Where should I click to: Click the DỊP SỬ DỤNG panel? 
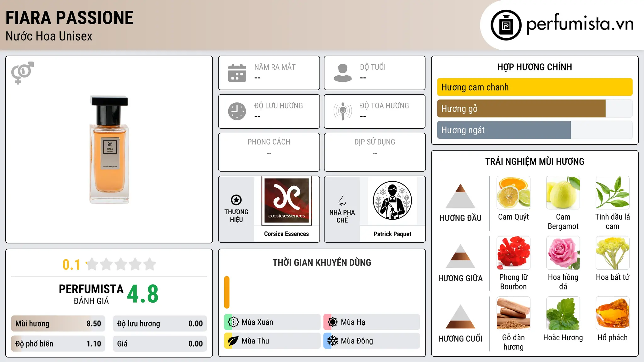point(375,152)
